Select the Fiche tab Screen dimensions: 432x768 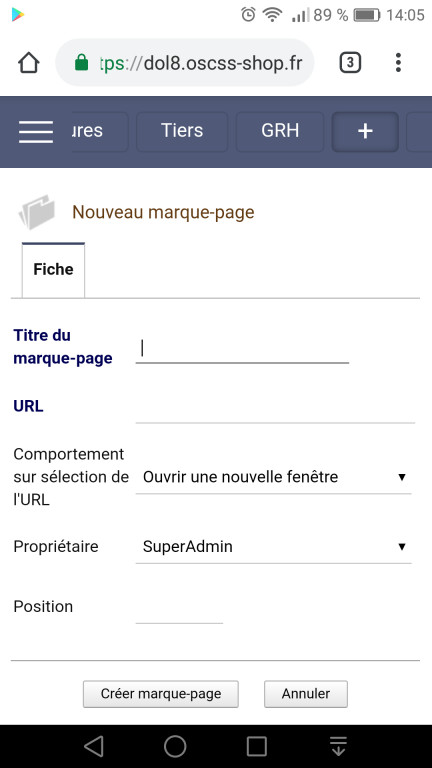tap(53, 270)
